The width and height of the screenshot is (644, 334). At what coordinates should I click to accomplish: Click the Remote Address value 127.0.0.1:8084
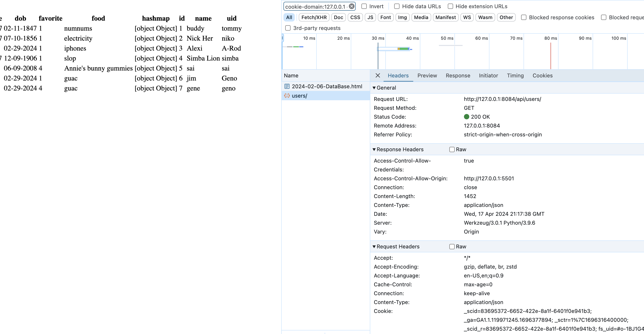[482, 126]
